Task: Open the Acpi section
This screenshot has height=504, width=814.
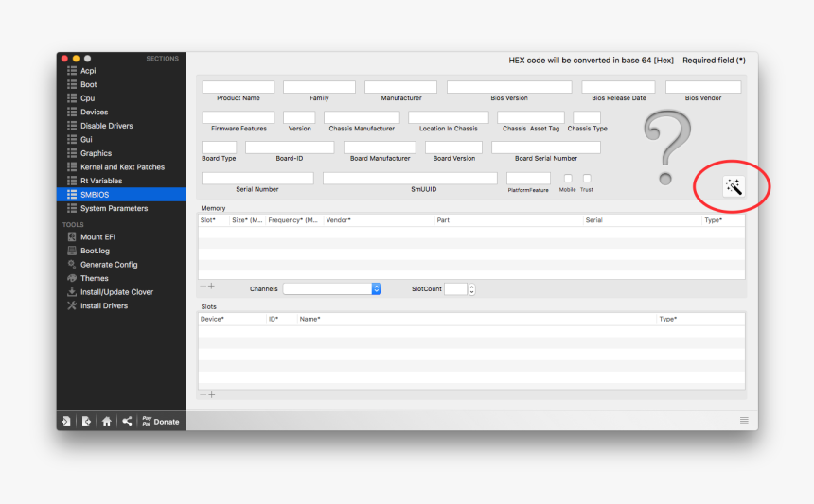Action: 121,71
